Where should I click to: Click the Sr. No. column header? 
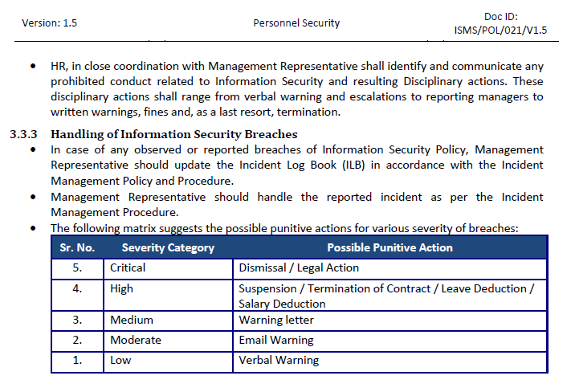coord(78,247)
